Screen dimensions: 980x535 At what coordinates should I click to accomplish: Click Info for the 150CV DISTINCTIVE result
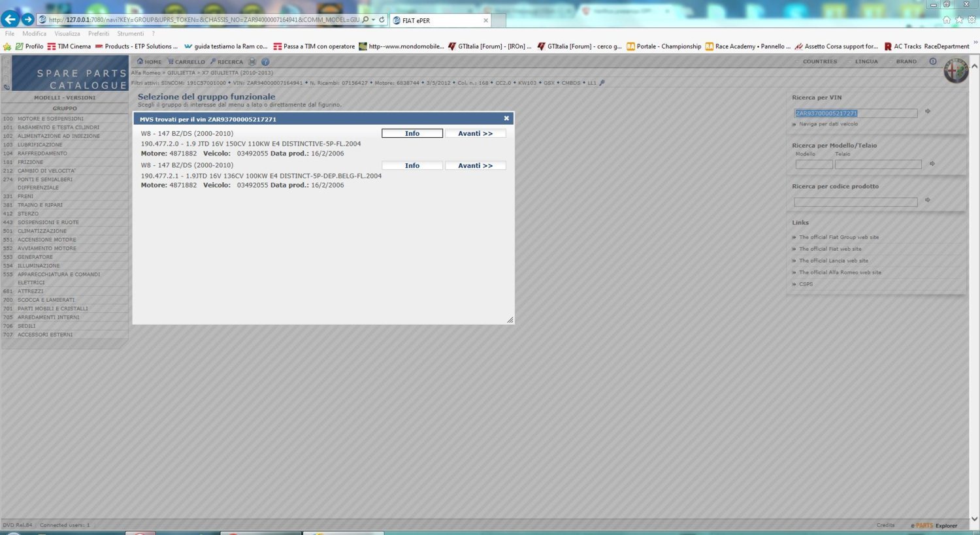tap(412, 133)
